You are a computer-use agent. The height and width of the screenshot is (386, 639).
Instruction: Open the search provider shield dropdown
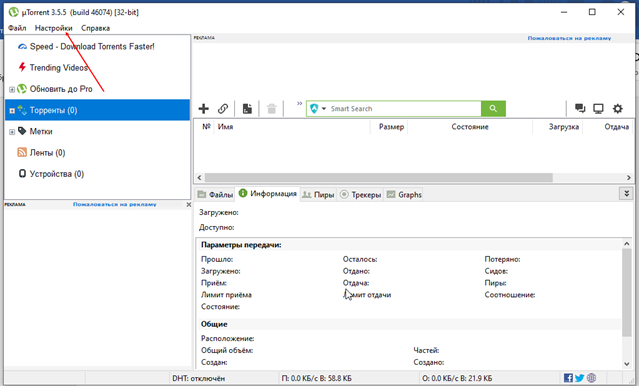pyautogui.click(x=318, y=108)
